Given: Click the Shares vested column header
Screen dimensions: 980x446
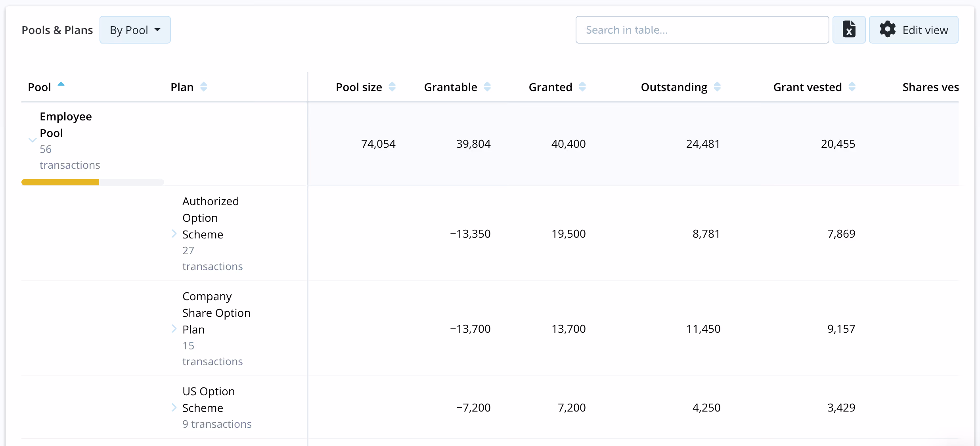Looking at the screenshot, I should pyautogui.click(x=930, y=87).
